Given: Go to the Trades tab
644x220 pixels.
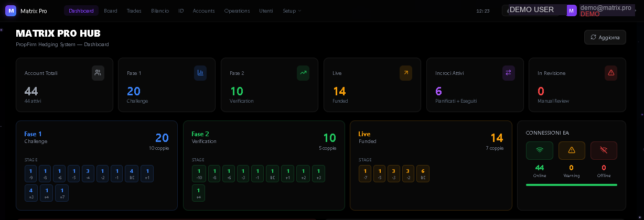Looking at the screenshot, I should [134, 10].
